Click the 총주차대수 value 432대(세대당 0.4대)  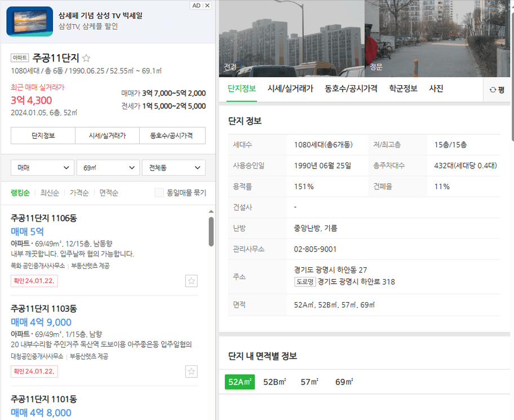466,166
